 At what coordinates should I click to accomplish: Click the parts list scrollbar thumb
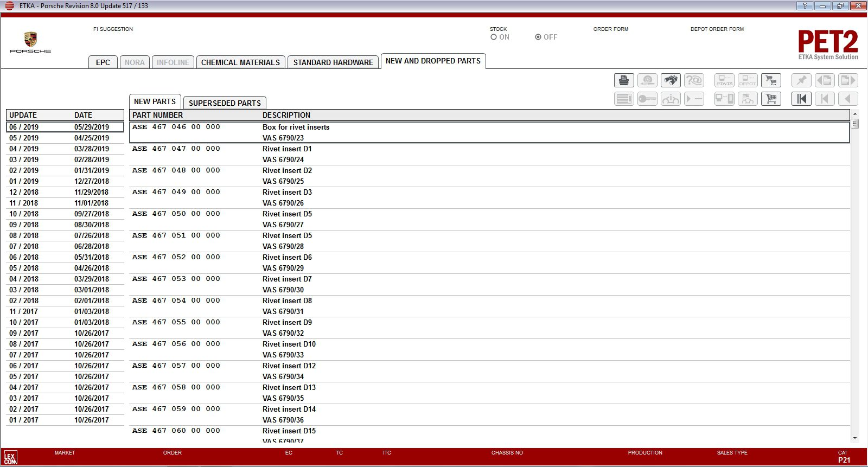(x=855, y=124)
